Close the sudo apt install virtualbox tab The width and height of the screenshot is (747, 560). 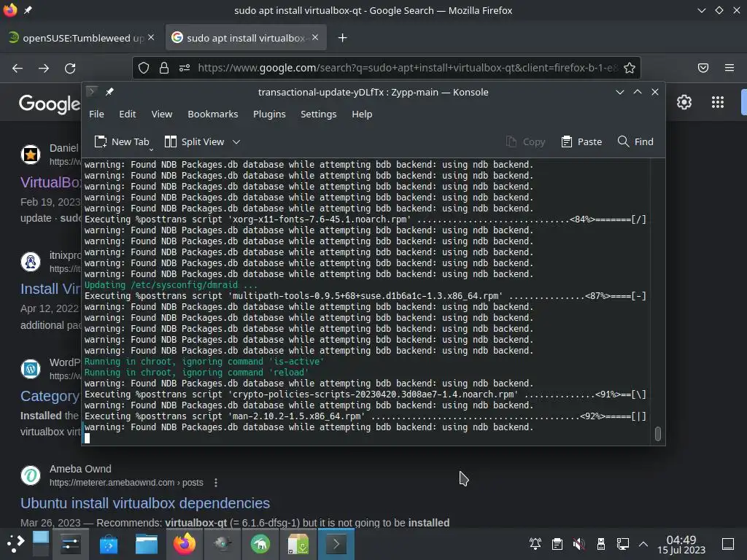tap(315, 37)
